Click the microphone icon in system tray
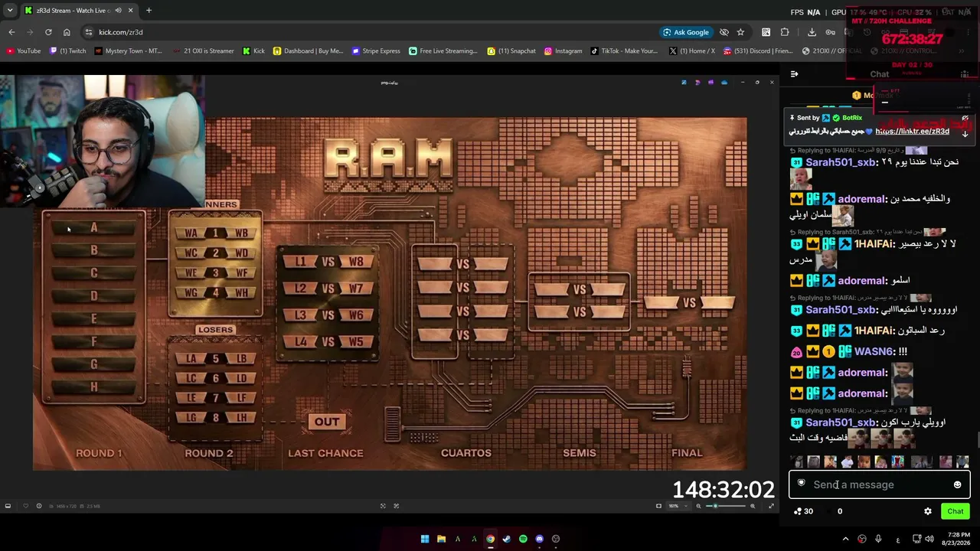 point(878,539)
